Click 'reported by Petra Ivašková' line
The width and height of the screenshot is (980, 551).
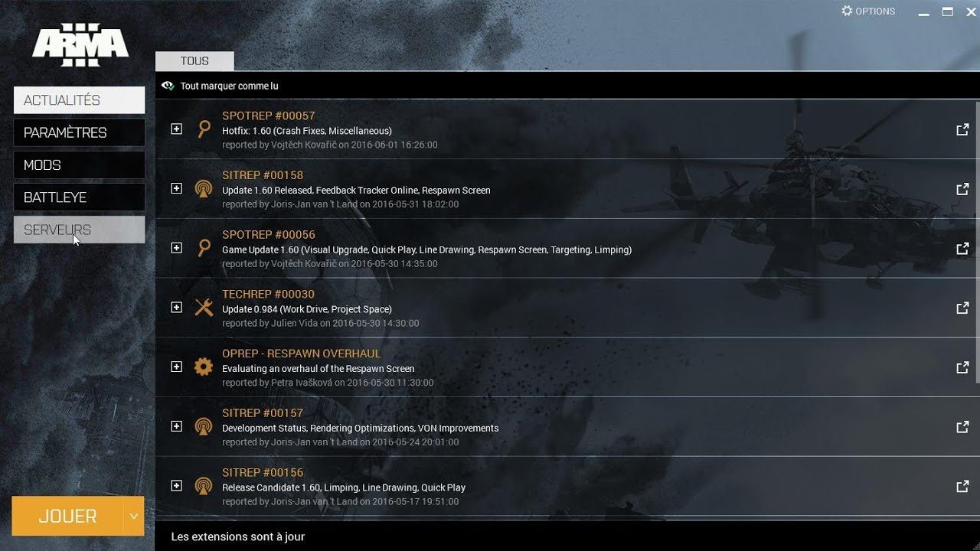pos(328,383)
